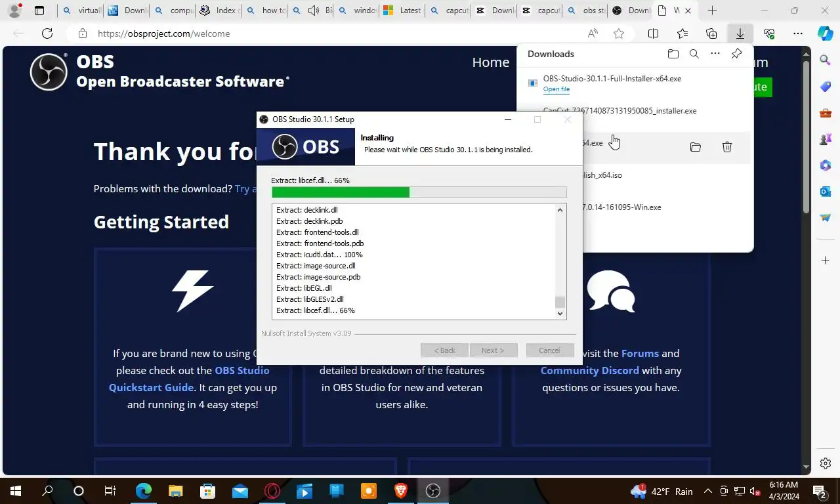The image size is (840, 504).
Task: Open Community Discord link
Action: pos(589,370)
